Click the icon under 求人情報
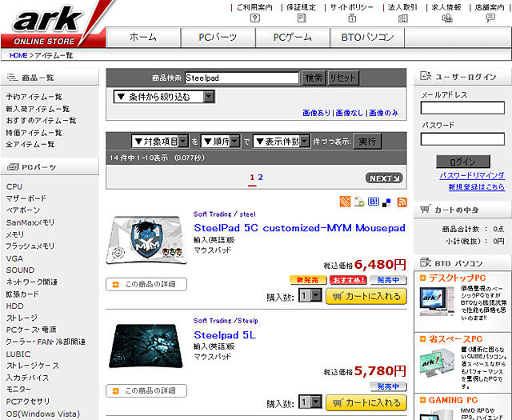 click(446, 18)
